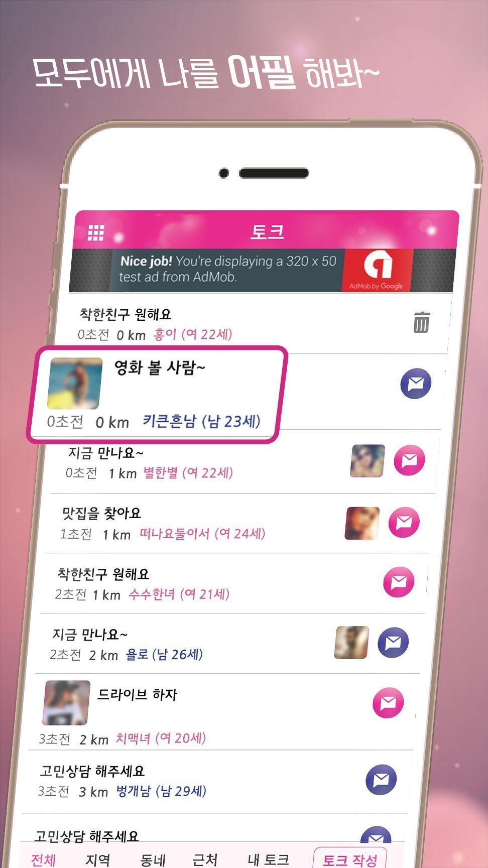Screen dimensions: 488x868
Task: Go to 내 토크 tab
Action: [x=268, y=859]
